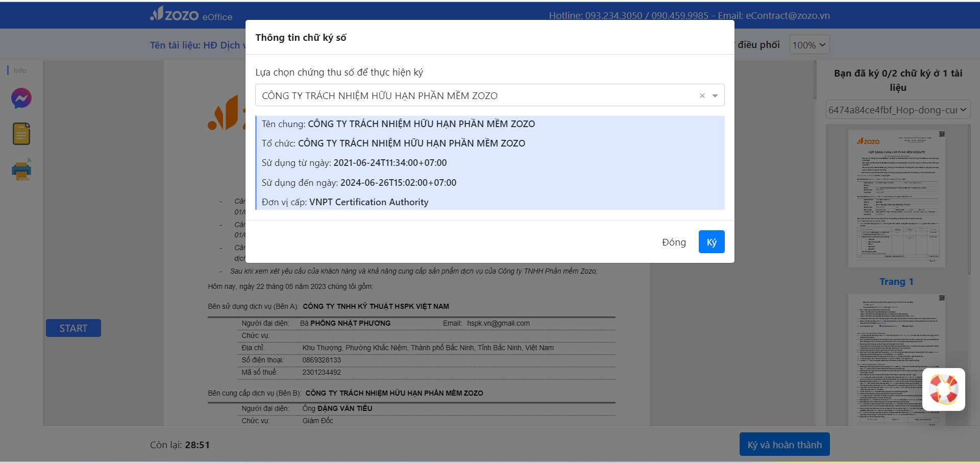Click the Thông tin chữ ký số title

[301, 37]
